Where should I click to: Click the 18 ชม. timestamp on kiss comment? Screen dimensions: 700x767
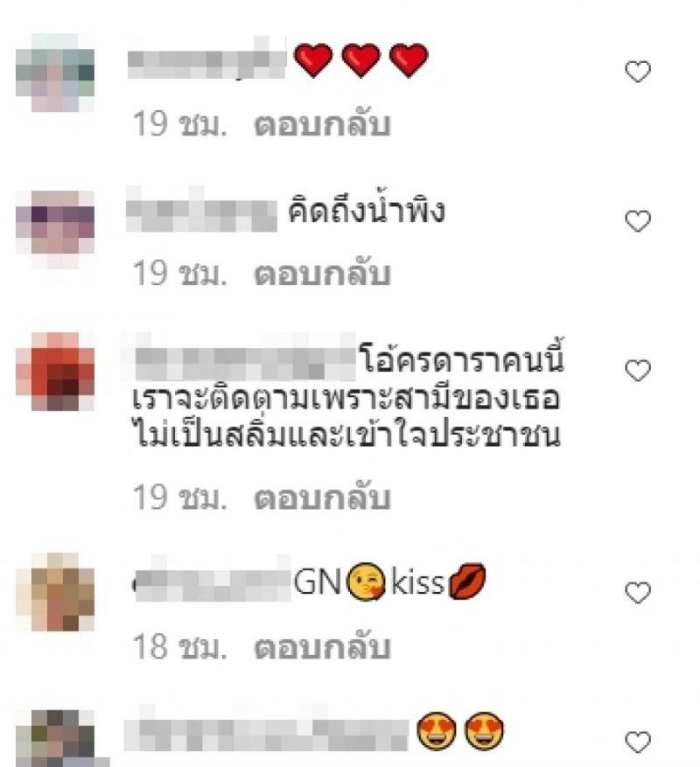[x=179, y=647]
